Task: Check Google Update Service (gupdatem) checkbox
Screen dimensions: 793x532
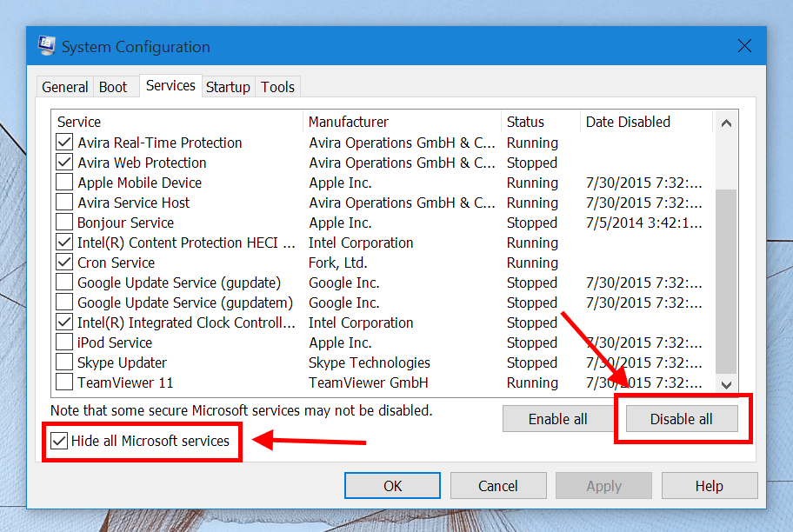Action: (x=64, y=303)
